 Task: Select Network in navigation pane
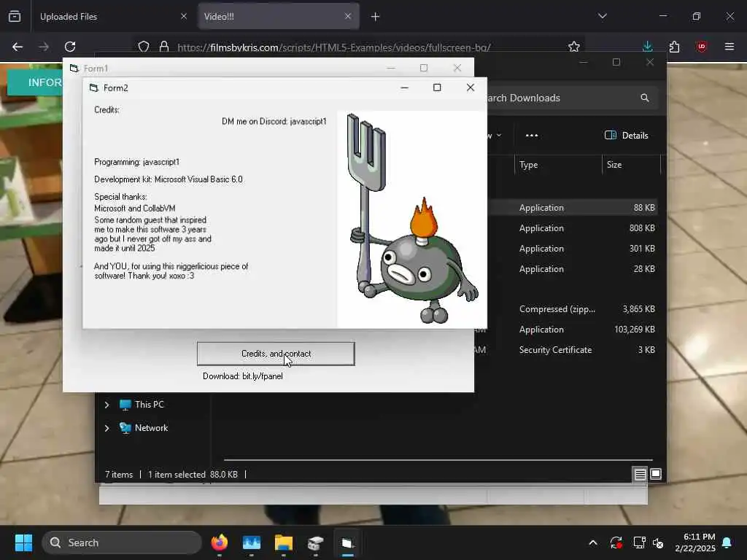tap(144, 428)
